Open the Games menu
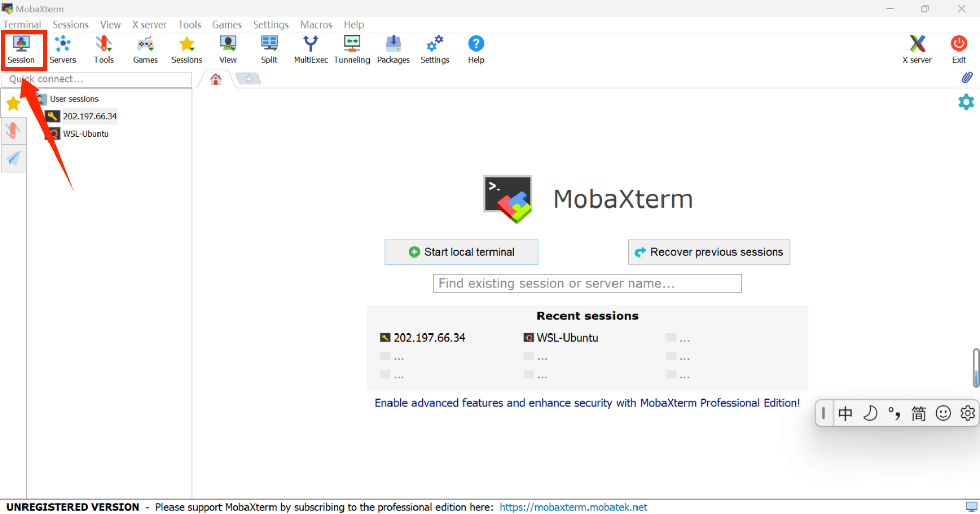Image resolution: width=980 pixels, height=514 pixels. click(x=227, y=24)
